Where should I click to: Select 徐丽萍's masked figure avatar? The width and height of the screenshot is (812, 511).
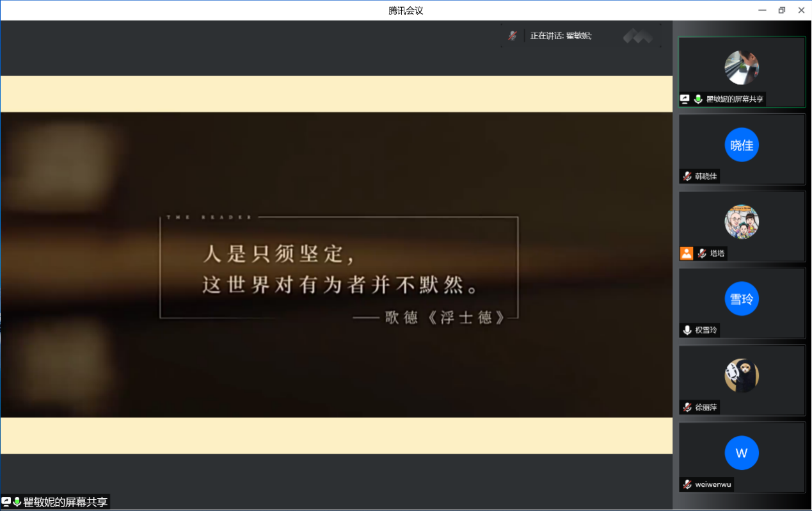[742, 376]
